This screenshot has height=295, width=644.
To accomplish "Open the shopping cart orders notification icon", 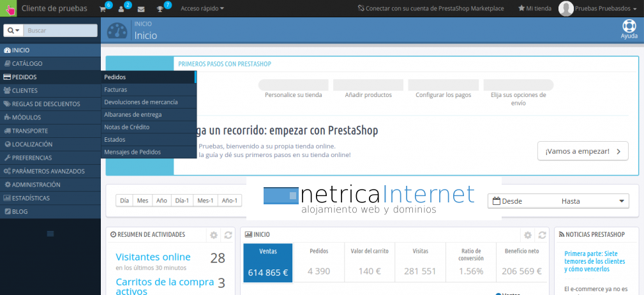I will [103, 8].
